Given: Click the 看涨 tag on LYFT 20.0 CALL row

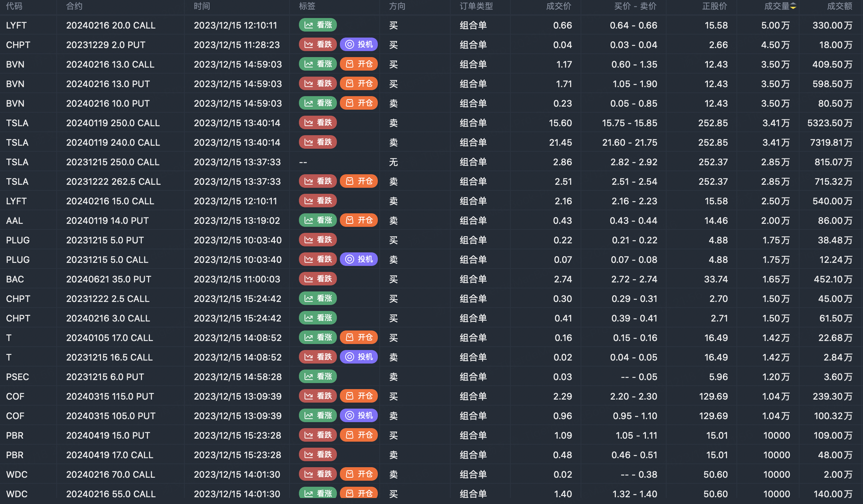Looking at the screenshot, I should click(x=318, y=25).
